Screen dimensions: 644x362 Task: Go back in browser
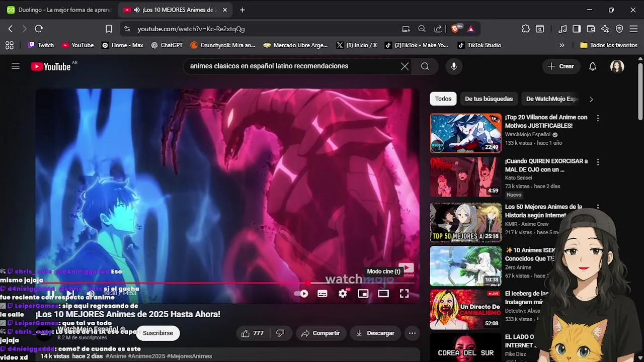(x=11, y=29)
